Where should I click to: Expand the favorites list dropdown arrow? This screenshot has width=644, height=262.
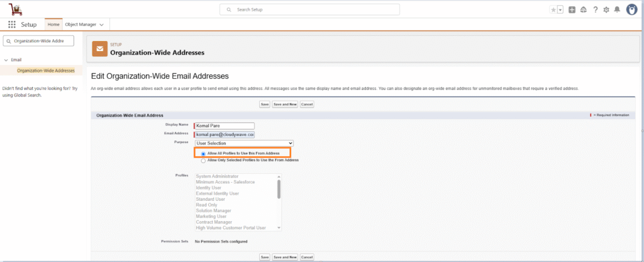coord(560,9)
